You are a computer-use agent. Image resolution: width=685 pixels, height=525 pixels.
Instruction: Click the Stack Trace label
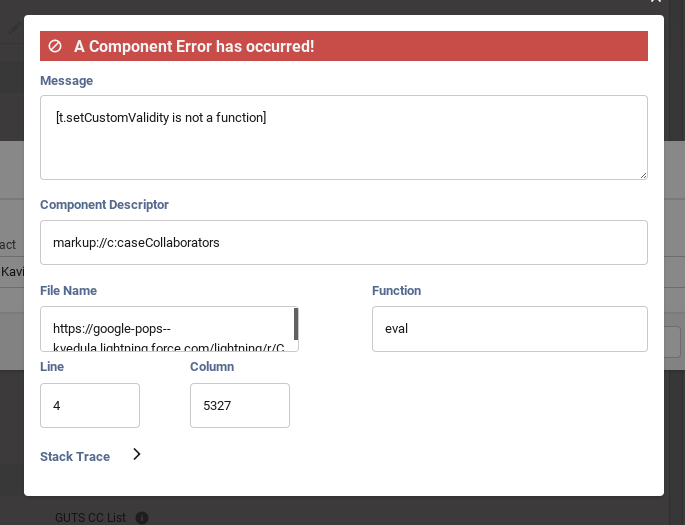[75, 456]
